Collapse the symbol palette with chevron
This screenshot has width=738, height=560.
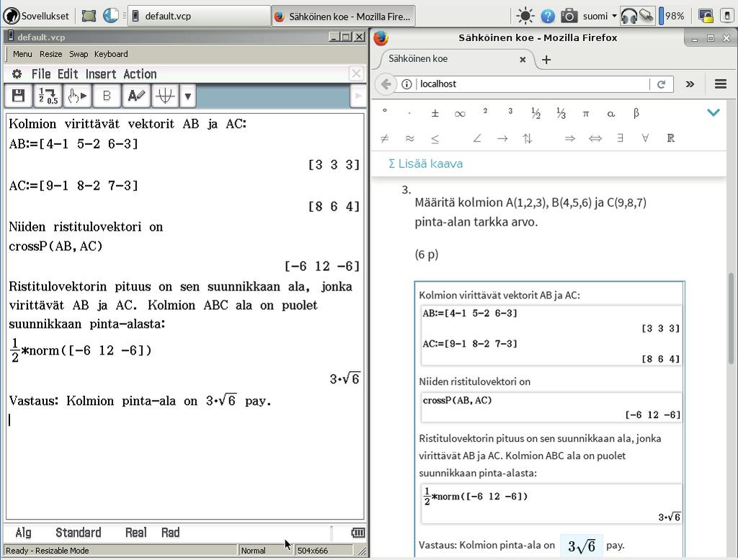(713, 112)
